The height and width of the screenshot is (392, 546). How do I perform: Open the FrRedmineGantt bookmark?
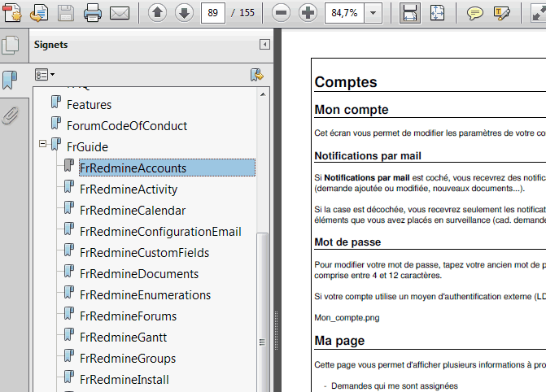pos(123,338)
